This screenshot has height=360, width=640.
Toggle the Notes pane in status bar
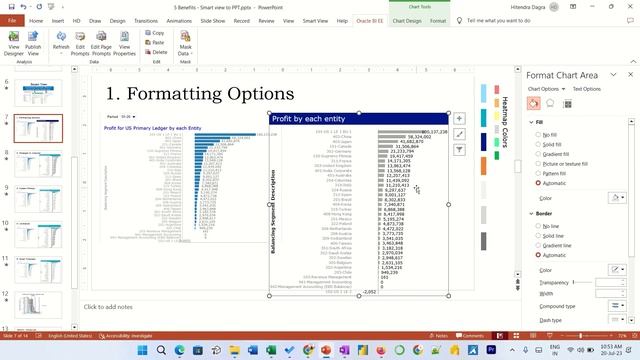coord(439,336)
